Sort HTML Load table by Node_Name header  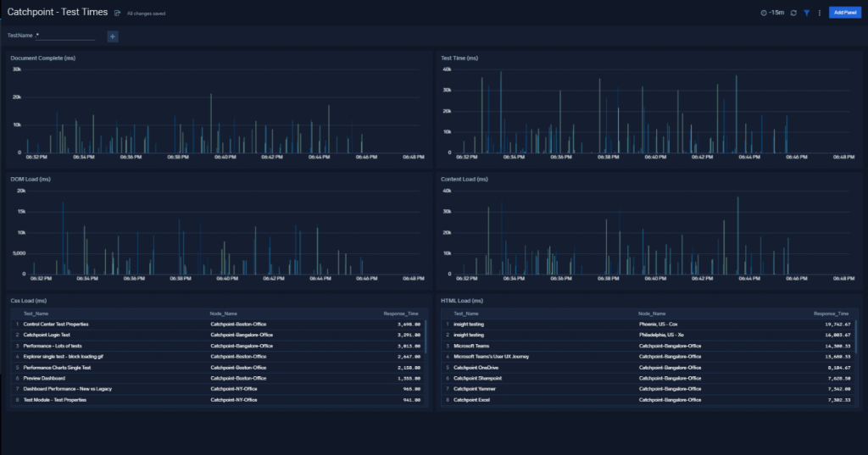tap(652, 314)
